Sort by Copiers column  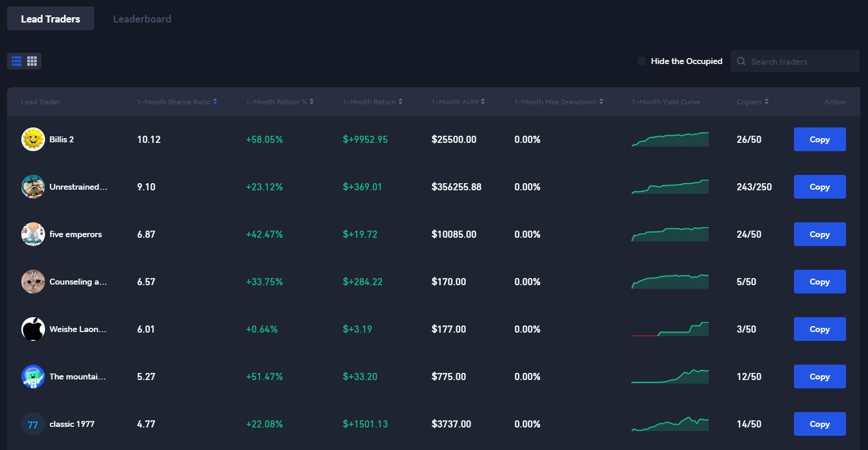click(752, 102)
